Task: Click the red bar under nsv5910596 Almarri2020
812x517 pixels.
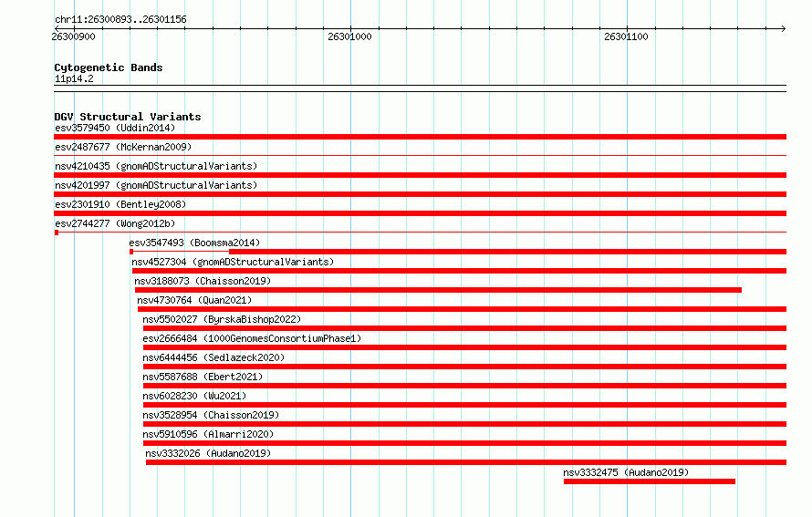Action: point(465,443)
